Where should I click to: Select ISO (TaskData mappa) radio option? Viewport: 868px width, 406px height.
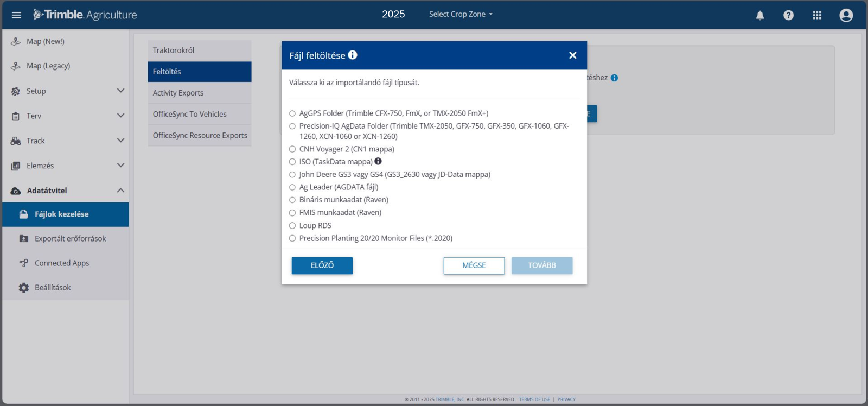(x=292, y=162)
